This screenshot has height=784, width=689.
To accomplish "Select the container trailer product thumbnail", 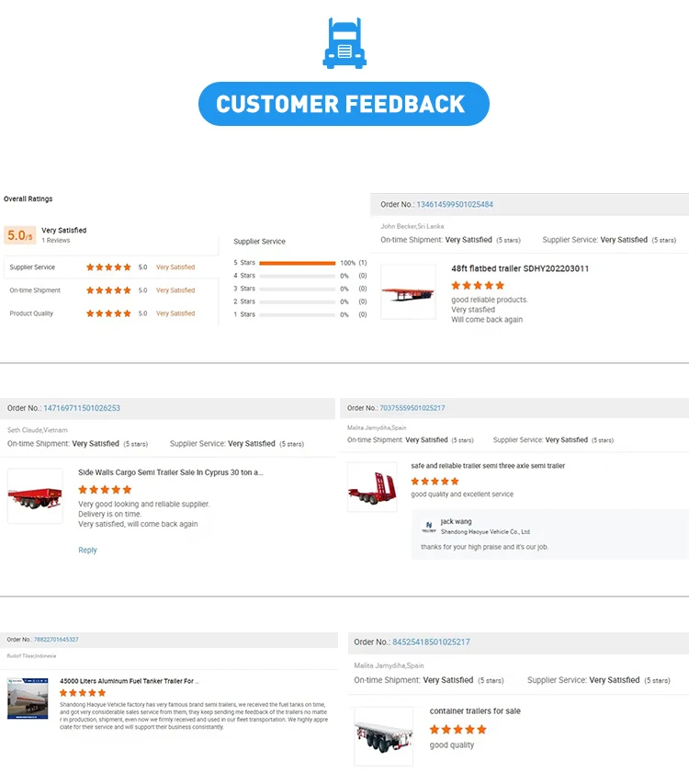I will pos(384,736).
